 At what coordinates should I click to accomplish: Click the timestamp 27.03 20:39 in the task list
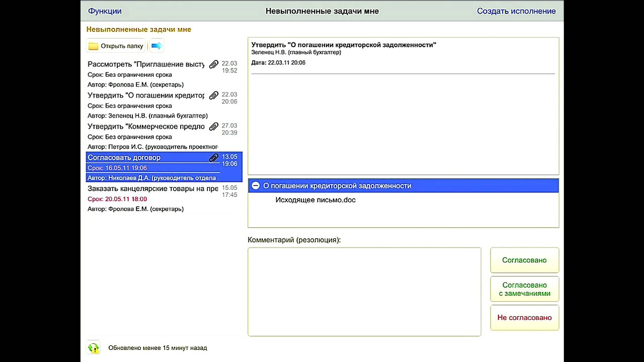229,129
